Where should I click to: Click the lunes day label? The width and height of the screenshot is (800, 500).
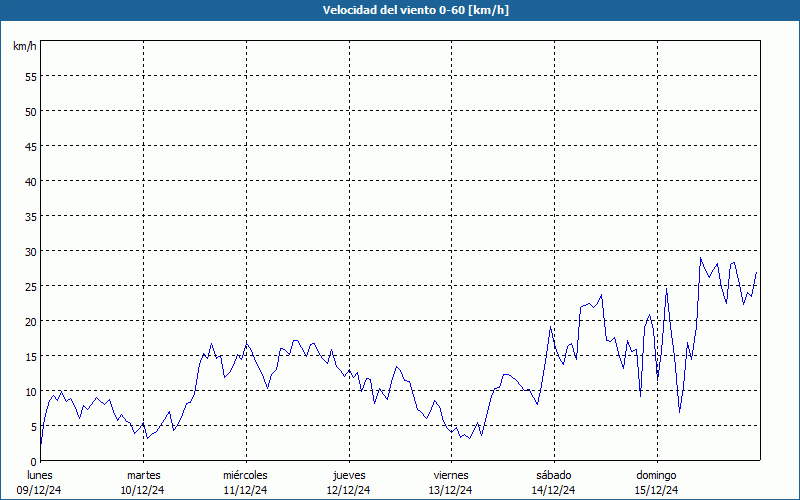point(40,475)
